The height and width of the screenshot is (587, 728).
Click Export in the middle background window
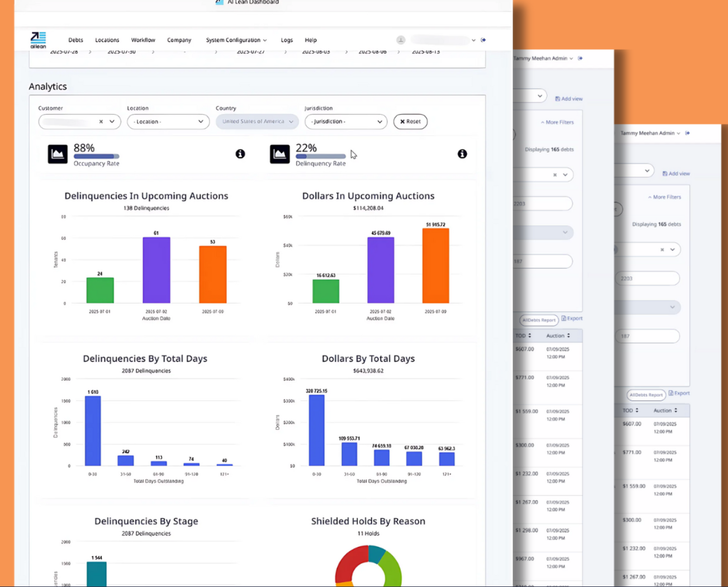click(x=572, y=319)
